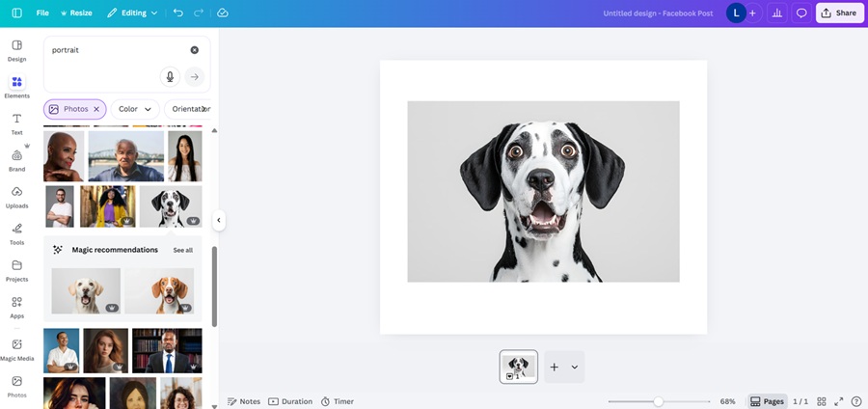Open grid view of pages
The height and width of the screenshot is (409, 868).
822,401
